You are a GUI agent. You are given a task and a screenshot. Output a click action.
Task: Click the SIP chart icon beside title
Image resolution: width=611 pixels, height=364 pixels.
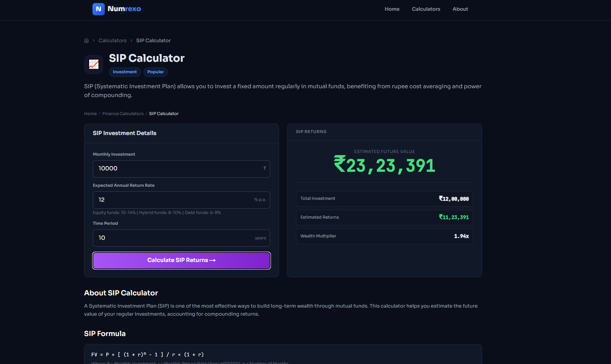click(x=94, y=64)
